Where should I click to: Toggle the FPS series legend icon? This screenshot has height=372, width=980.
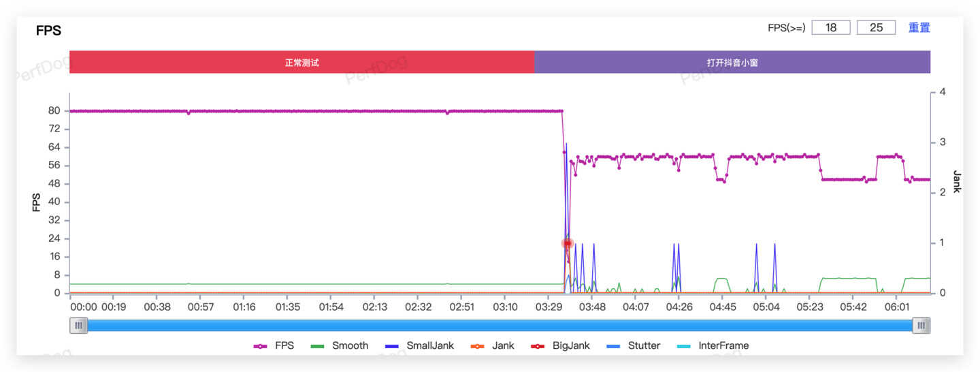(x=261, y=346)
